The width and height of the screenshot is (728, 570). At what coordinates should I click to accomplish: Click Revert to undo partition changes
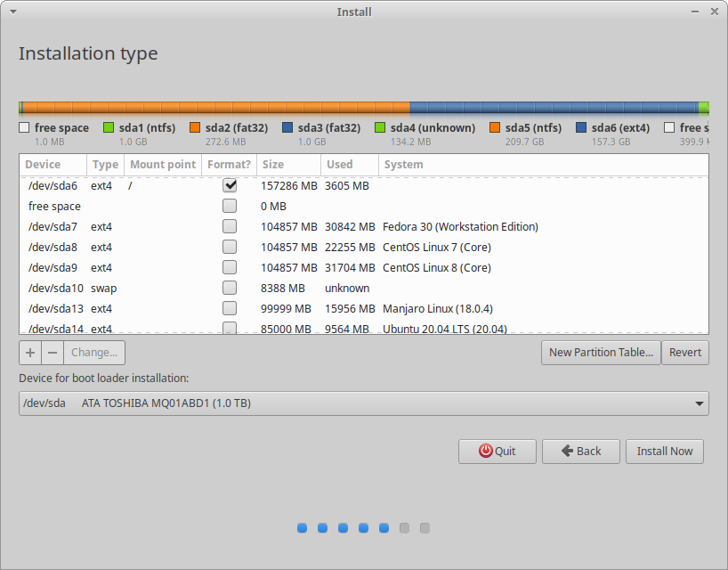coord(684,353)
